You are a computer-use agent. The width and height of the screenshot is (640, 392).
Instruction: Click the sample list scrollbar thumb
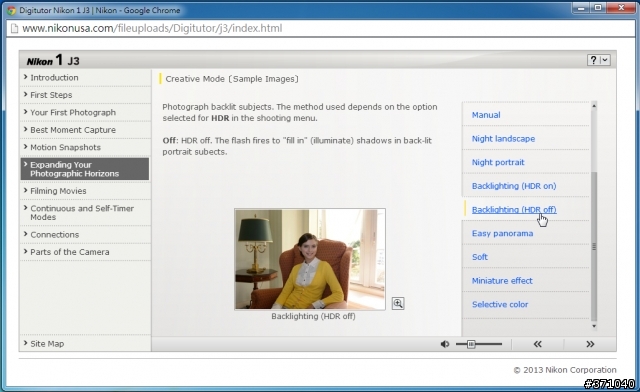click(594, 246)
